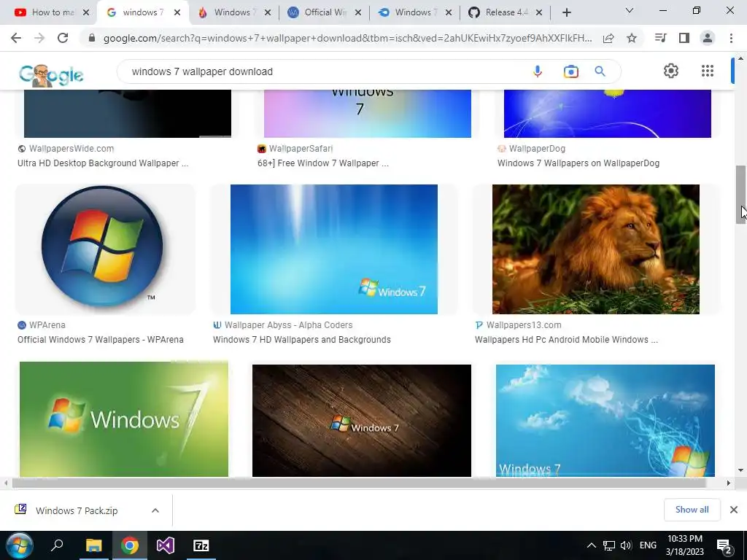Open the Windows Start orb
Viewport: 747px width, 560px height.
20,545
